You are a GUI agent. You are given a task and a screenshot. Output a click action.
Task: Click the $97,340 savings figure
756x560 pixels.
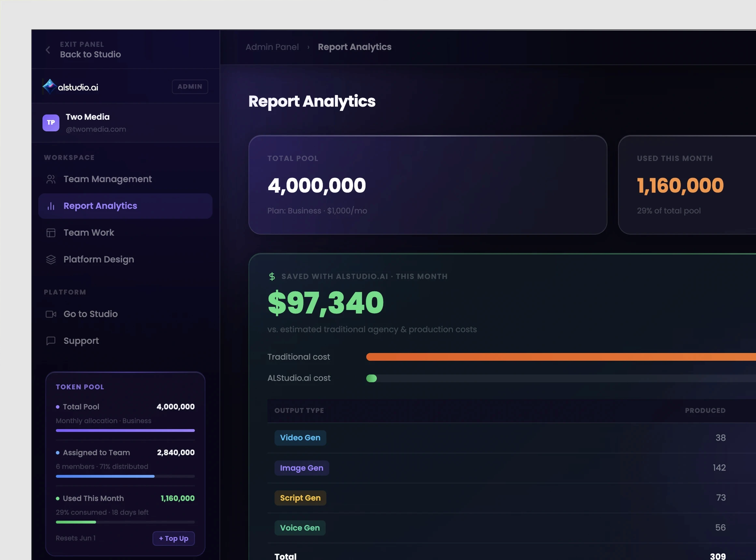pos(326,303)
